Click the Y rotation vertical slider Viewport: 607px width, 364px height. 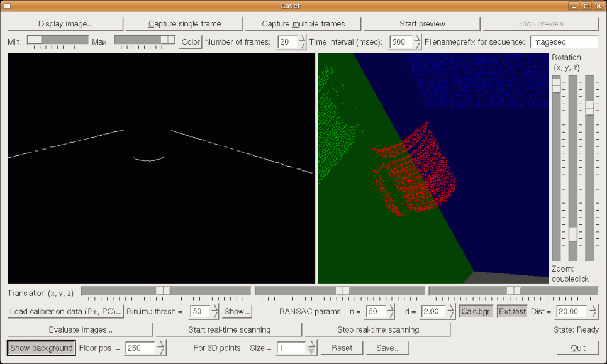[573, 168]
